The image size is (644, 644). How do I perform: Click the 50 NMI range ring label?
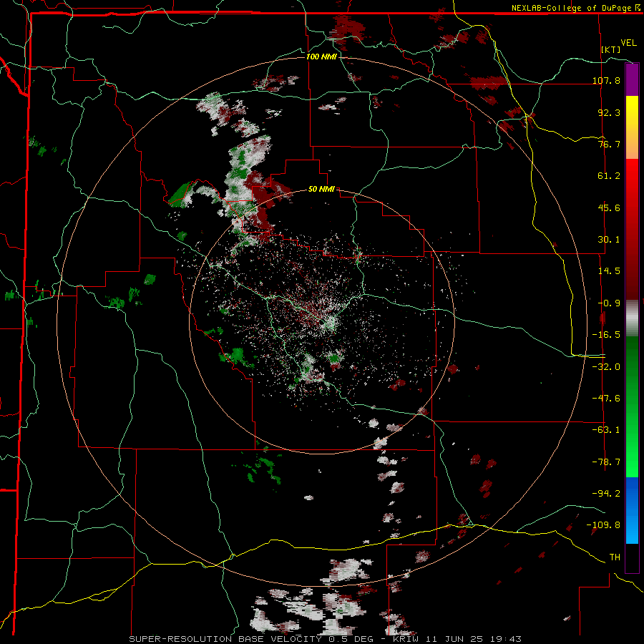[x=321, y=190]
